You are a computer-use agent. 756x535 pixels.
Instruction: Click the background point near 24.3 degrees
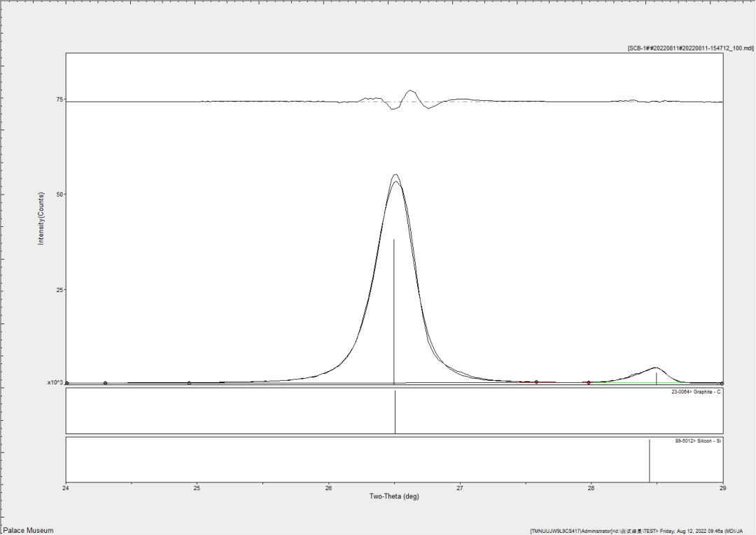(x=105, y=383)
